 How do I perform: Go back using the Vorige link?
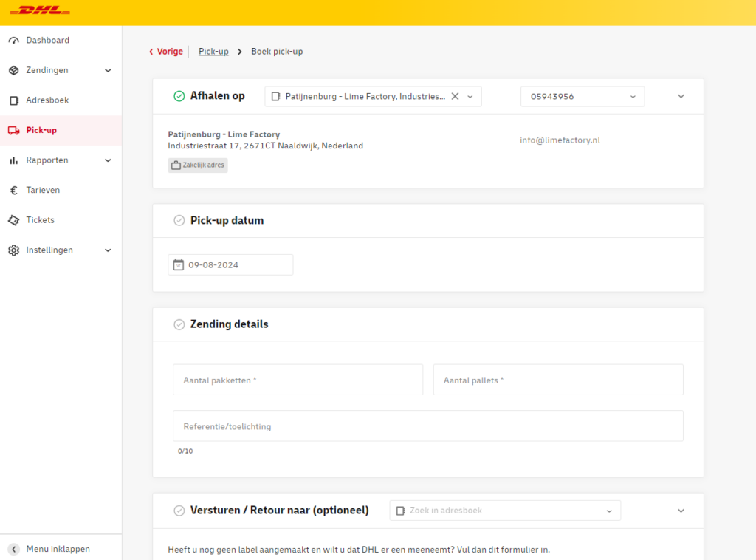[x=166, y=52]
